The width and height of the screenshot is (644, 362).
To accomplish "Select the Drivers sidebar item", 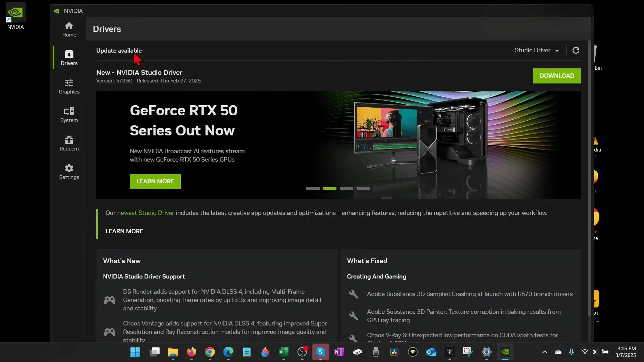I will click(x=69, y=58).
